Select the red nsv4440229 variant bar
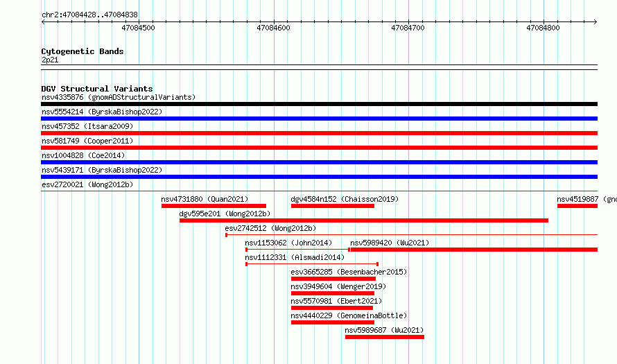The width and height of the screenshot is (617, 364). [x=333, y=322]
